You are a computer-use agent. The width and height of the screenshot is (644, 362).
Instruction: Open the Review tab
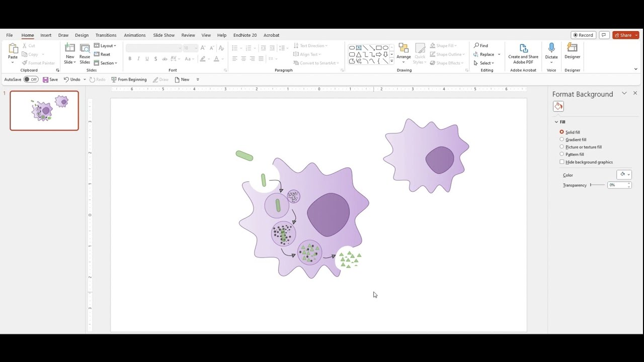[x=188, y=35]
